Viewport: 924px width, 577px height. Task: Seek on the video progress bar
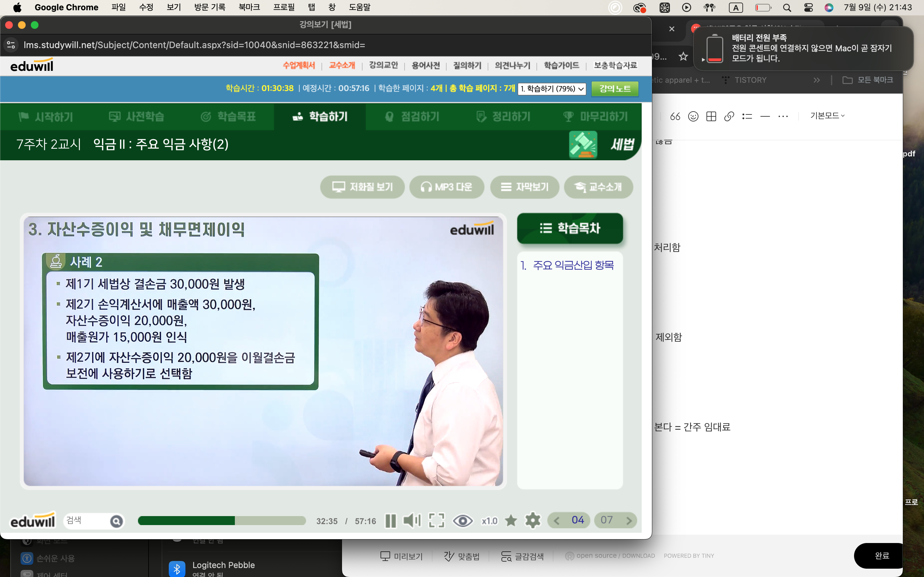221,521
